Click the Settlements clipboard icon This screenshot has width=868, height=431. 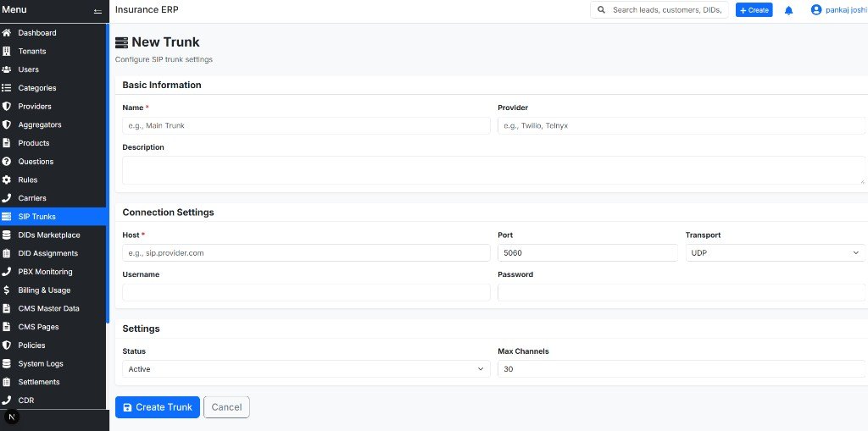pos(7,382)
